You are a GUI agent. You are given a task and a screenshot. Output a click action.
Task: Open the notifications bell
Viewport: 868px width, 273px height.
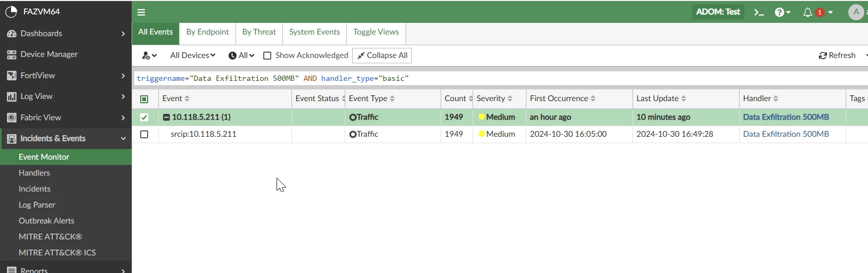(x=808, y=12)
